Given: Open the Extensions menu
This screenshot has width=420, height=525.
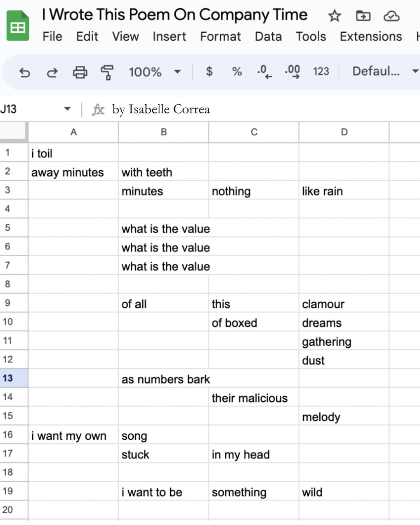Looking at the screenshot, I should (371, 37).
